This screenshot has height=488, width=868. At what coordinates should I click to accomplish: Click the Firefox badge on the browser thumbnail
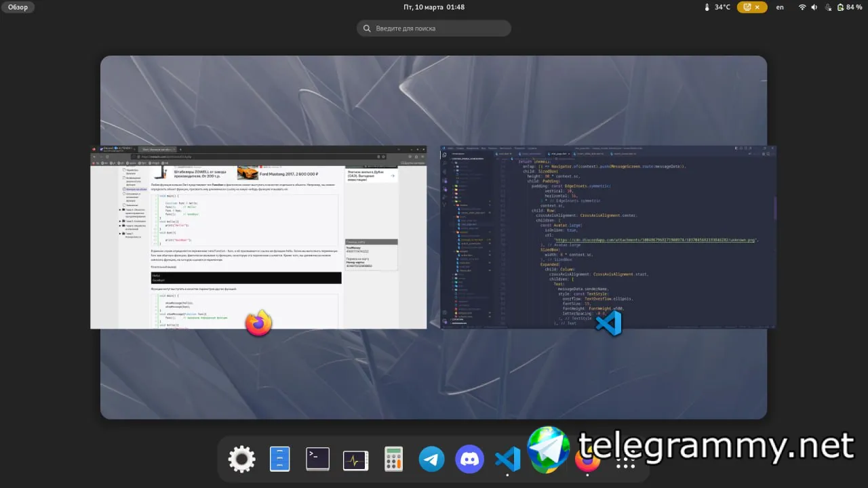click(258, 323)
